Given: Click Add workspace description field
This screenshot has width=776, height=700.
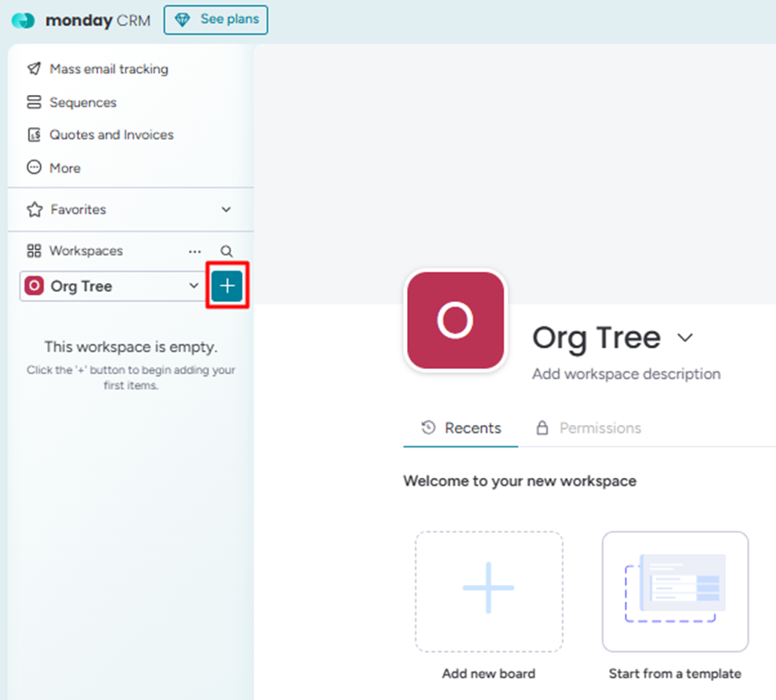Looking at the screenshot, I should (627, 374).
